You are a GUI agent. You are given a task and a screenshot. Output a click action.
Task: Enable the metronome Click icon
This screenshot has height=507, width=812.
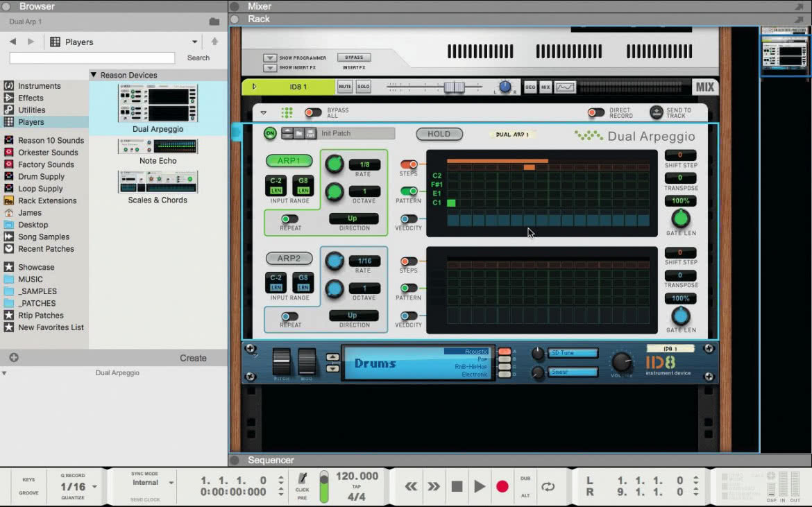(303, 479)
